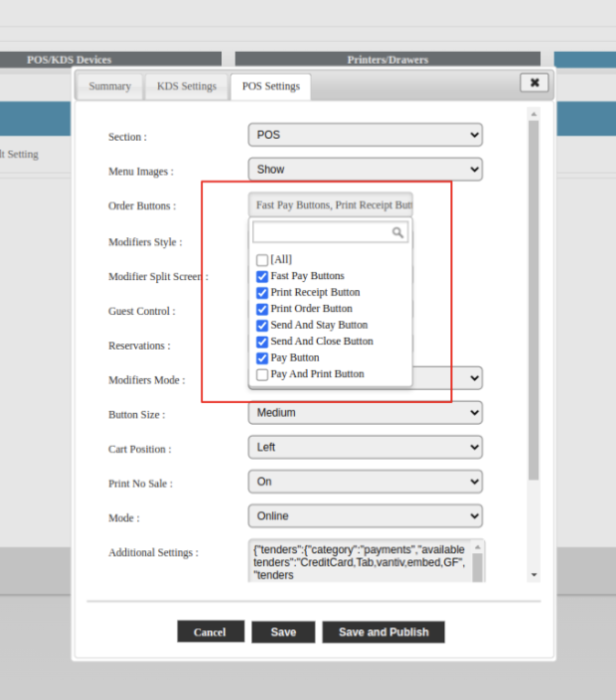This screenshot has width=616, height=700.
Task: Enable Pay And Print Button checkbox
Action: [262, 374]
